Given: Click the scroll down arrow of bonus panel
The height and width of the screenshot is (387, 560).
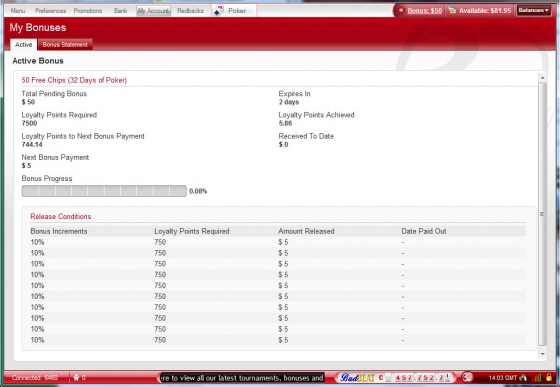Looking at the screenshot, I should [x=542, y=354].
